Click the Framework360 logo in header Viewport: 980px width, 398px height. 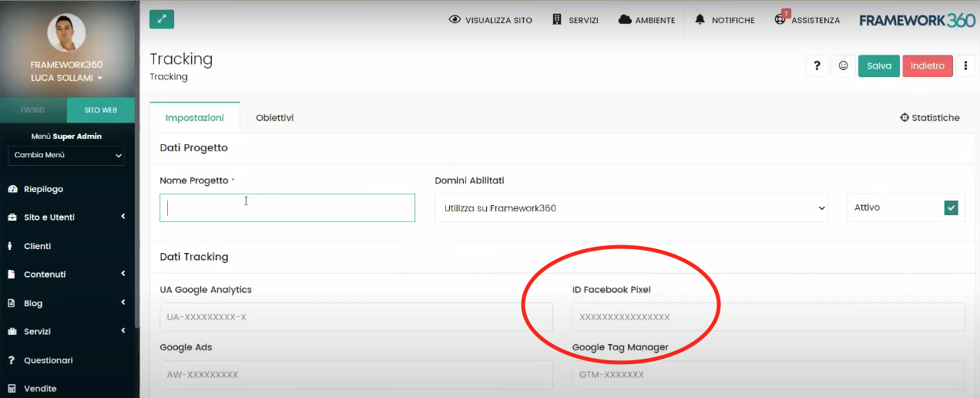[918, 20]
